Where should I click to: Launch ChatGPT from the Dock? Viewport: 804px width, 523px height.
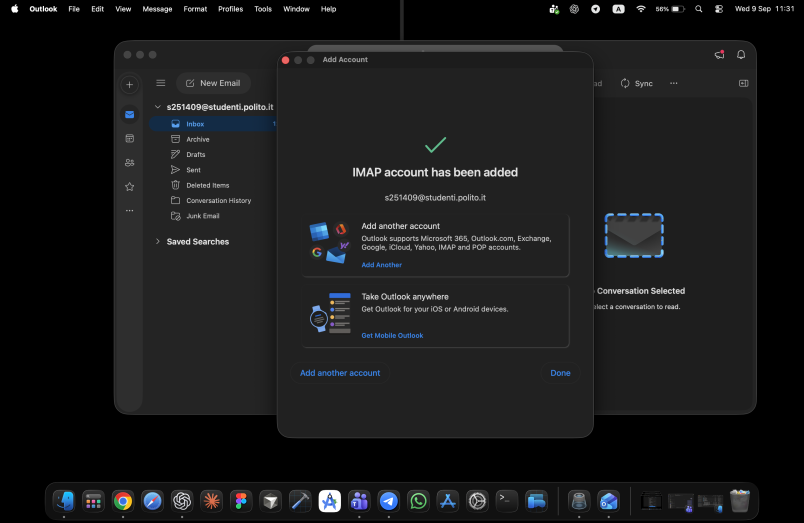(182, 501)
